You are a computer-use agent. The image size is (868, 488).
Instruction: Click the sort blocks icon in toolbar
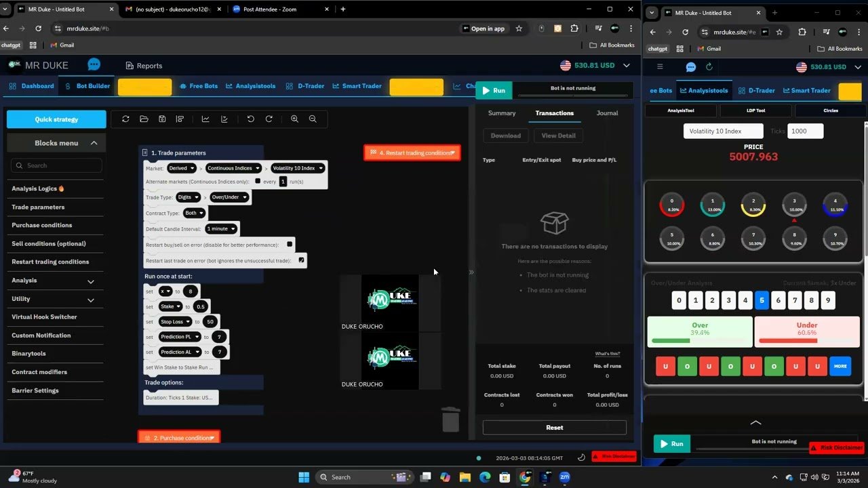tap(180, 119)
